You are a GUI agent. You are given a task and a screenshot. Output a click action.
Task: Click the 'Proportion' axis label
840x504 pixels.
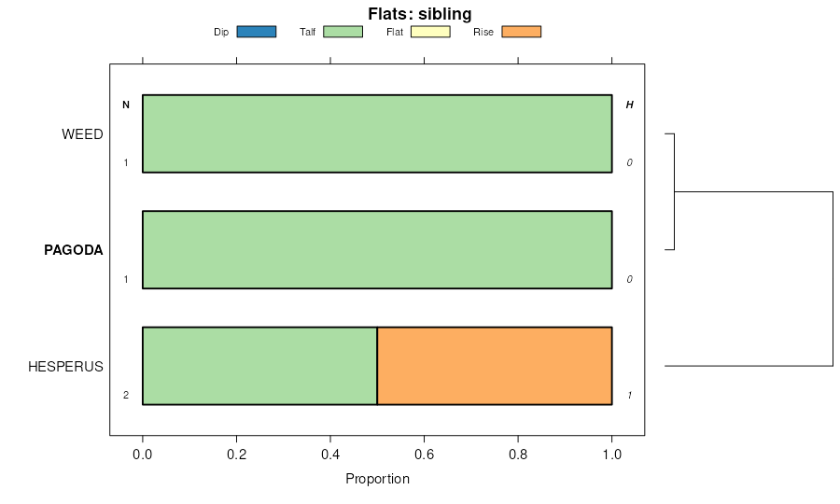(x=377, y=480)
